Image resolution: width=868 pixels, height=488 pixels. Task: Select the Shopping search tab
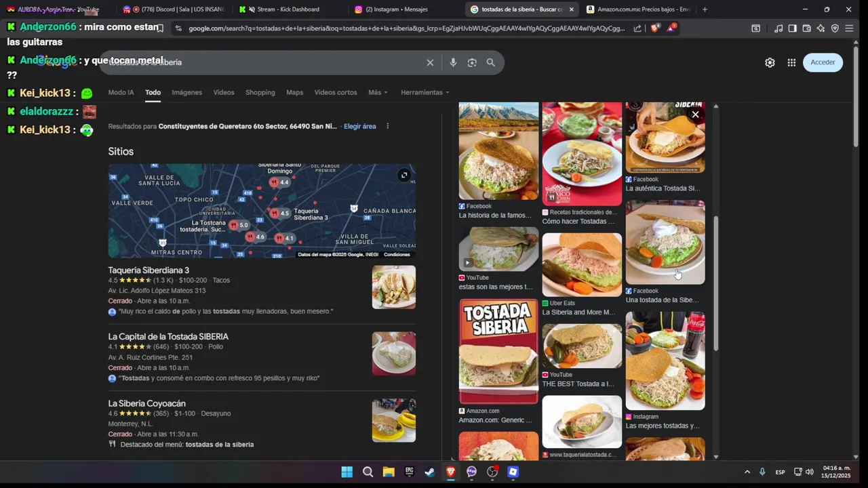260,92
